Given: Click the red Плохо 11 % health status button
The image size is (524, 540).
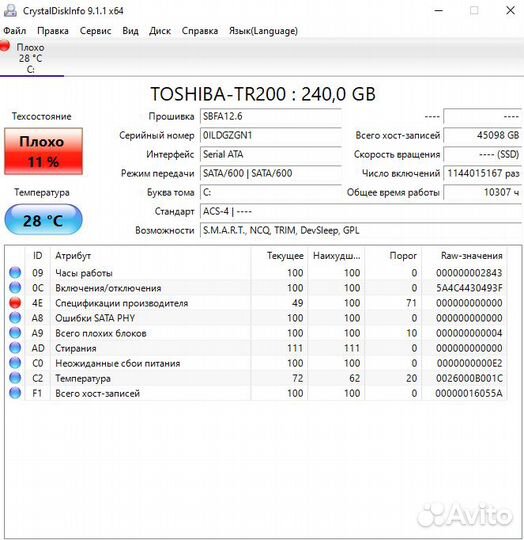Looking at the screenshot, I should (x=43, y=151).
